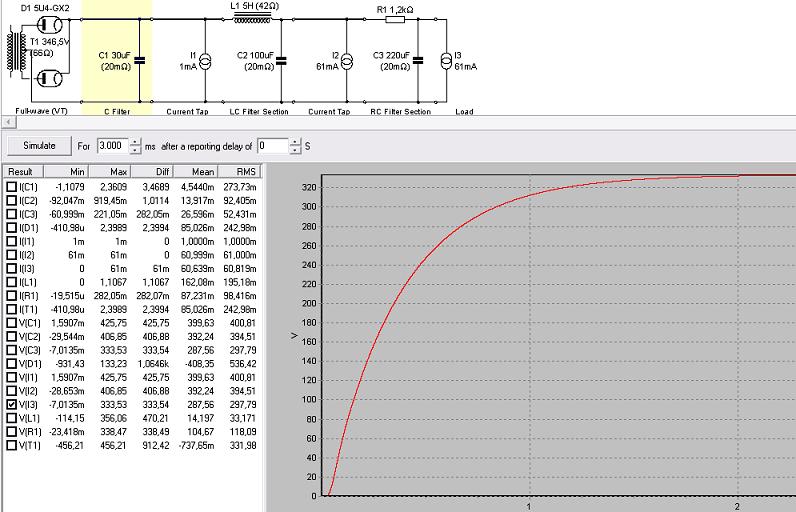Select the R1 1,2kΩ resistor
Image resolution: width=796 pixels, height=512 pixels.
tap(395, 19)
